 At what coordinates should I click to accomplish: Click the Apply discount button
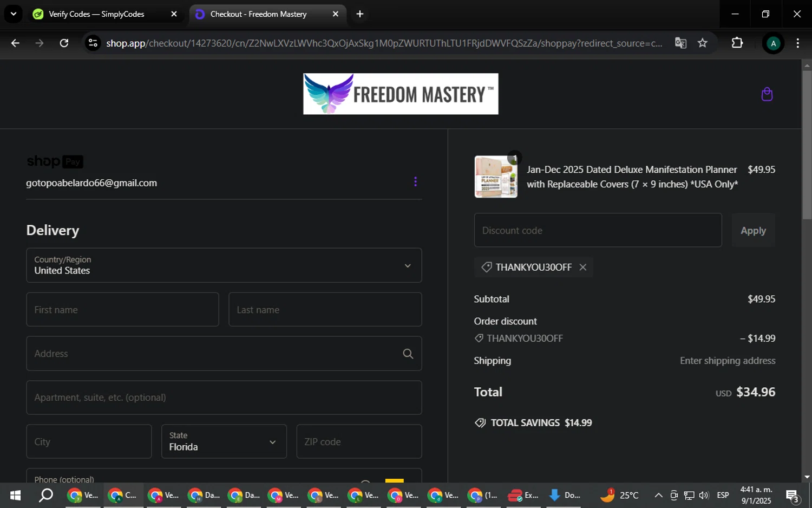[x=753, y=230]
